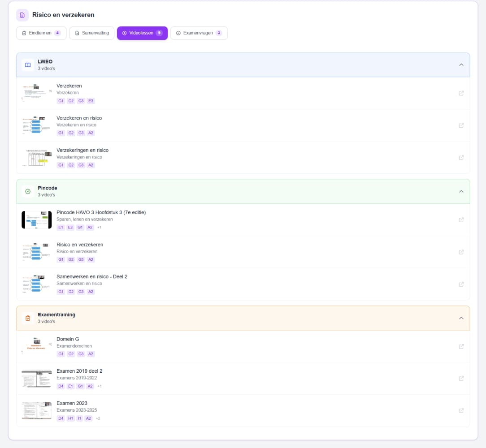Image resolution: width=486 pixels, height=448 pixels.
Task: Click the D4 tag under Examen 2019 deel 2
Action: [x=61, y=386]
